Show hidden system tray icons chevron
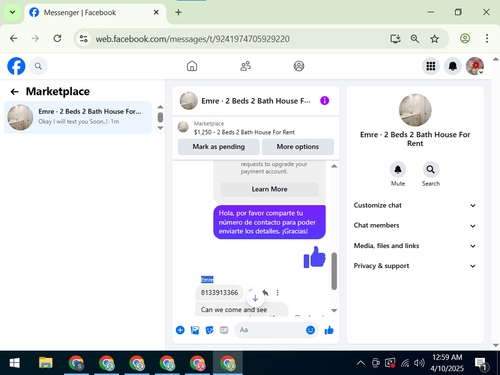The width and height of the screenshot is (500, 375). pyautogui.click(x=361, y=363)
